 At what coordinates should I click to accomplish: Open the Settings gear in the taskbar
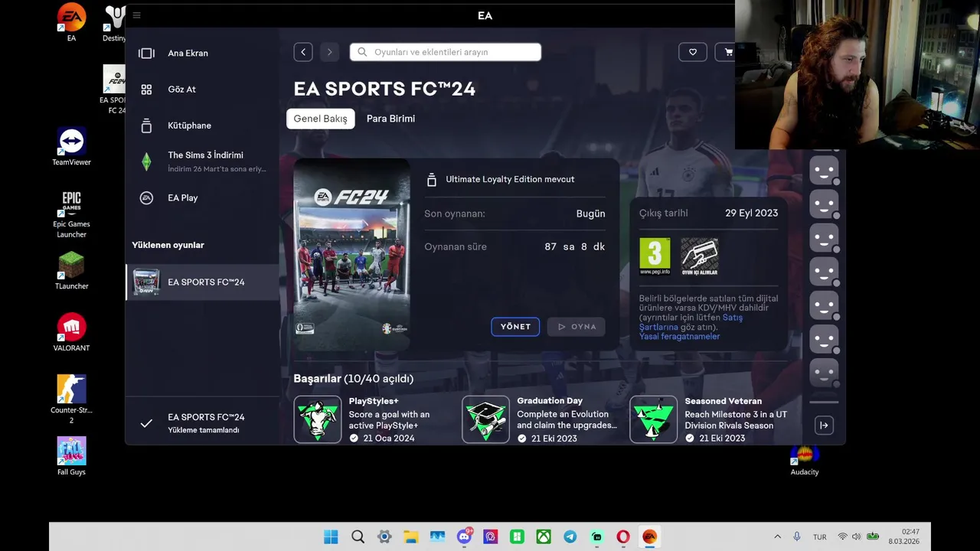pyautogui.click(x=384, y=537)
